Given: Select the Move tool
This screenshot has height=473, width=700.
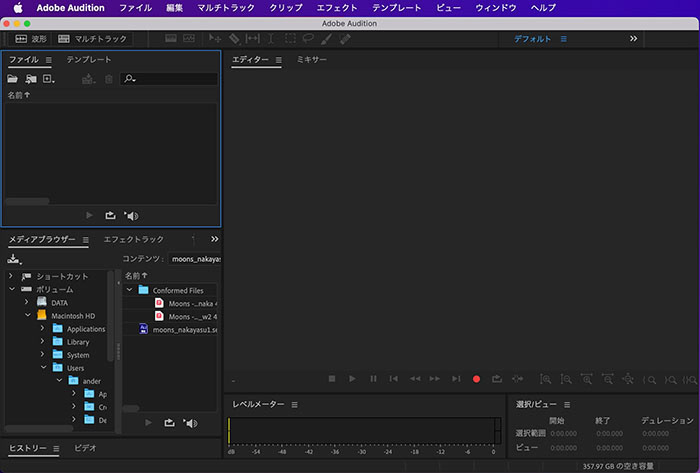Looking at the screenshot, I should click(215, 39).
